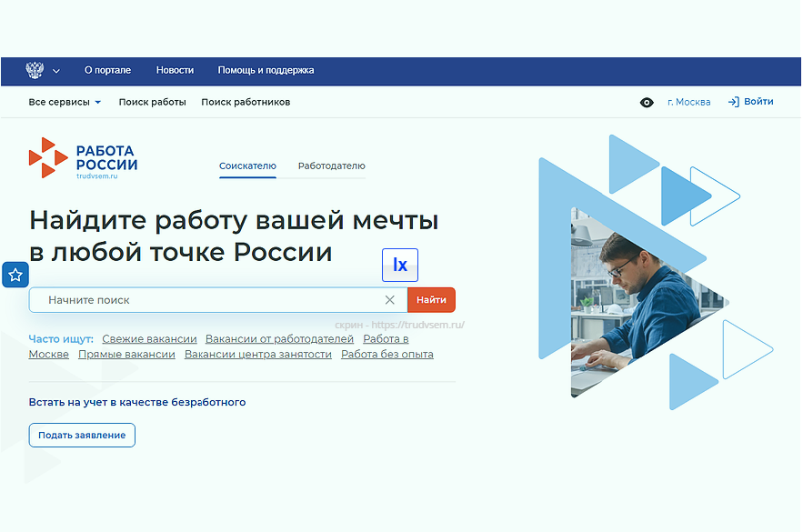Open the Свежие вакансии link

point(149,337)
